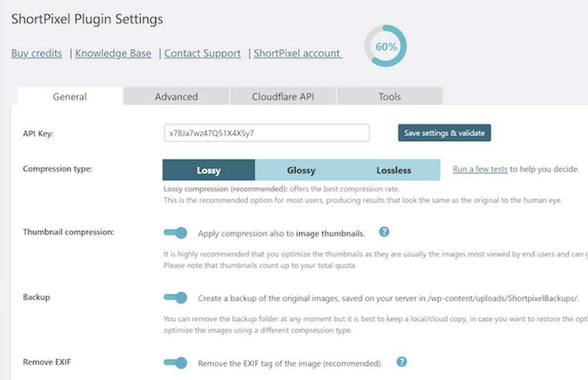Pick the Lossless compression option
This screenshot has height=380, width=588.
point(393,170)
